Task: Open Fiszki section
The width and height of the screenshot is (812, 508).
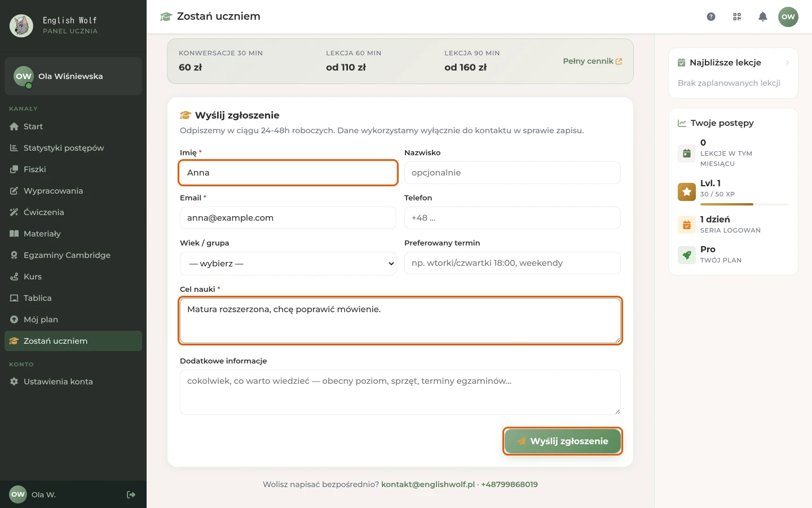Action: 73,169
